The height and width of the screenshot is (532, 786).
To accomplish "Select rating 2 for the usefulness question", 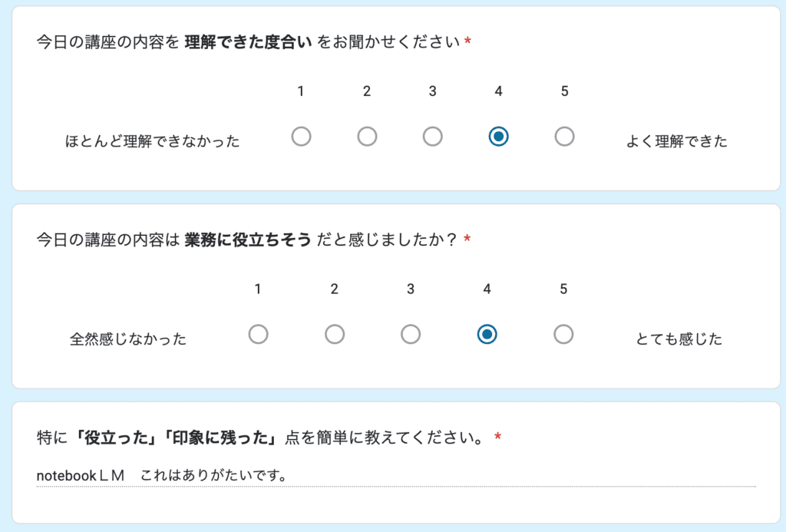I will (x=334, y=334).
